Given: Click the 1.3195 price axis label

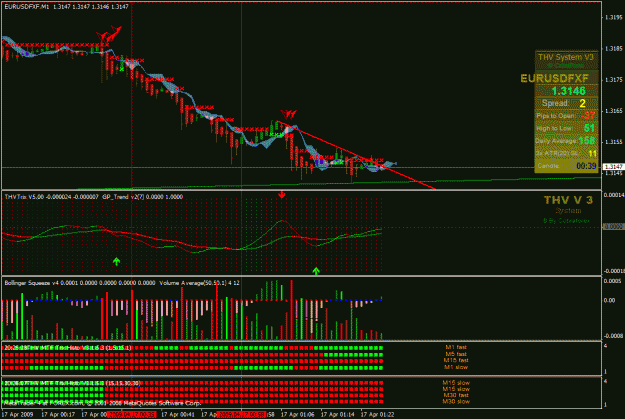Looking at the screenshot, I should (x=613, y=18).
